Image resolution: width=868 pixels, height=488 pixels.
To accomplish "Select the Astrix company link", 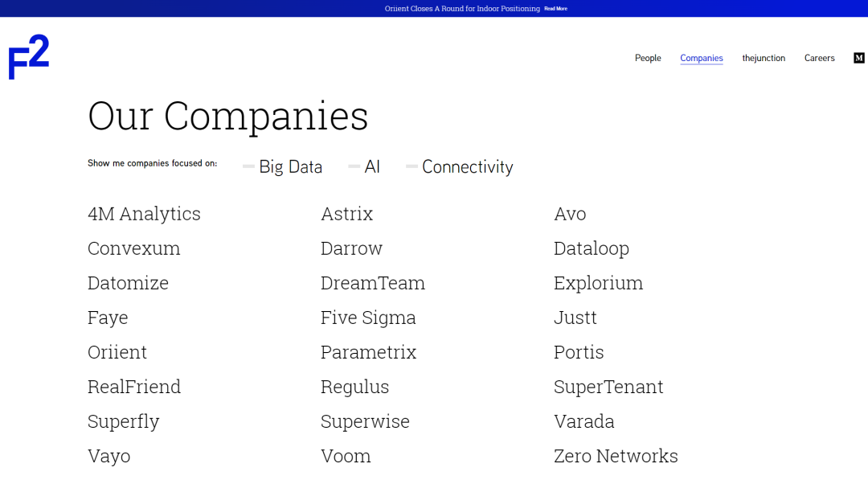I will tap(347, 214).
